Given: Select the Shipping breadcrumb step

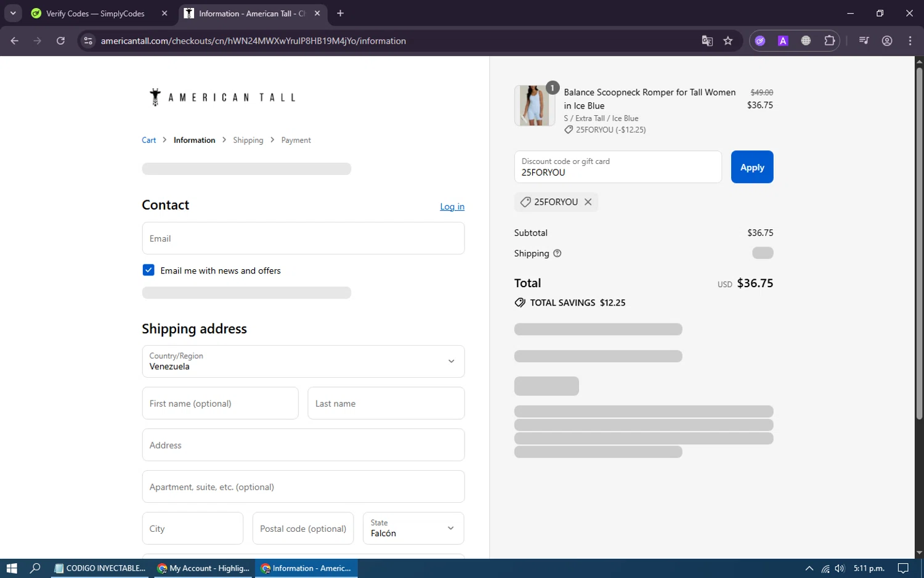Looking at the screenshot, I should (248, 140).
